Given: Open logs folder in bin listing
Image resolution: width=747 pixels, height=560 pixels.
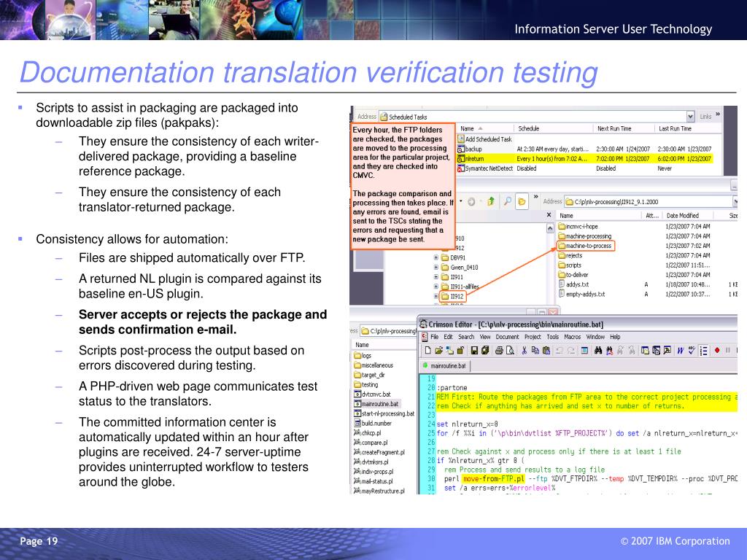Looking at the screenshot, I should [363, 356].
